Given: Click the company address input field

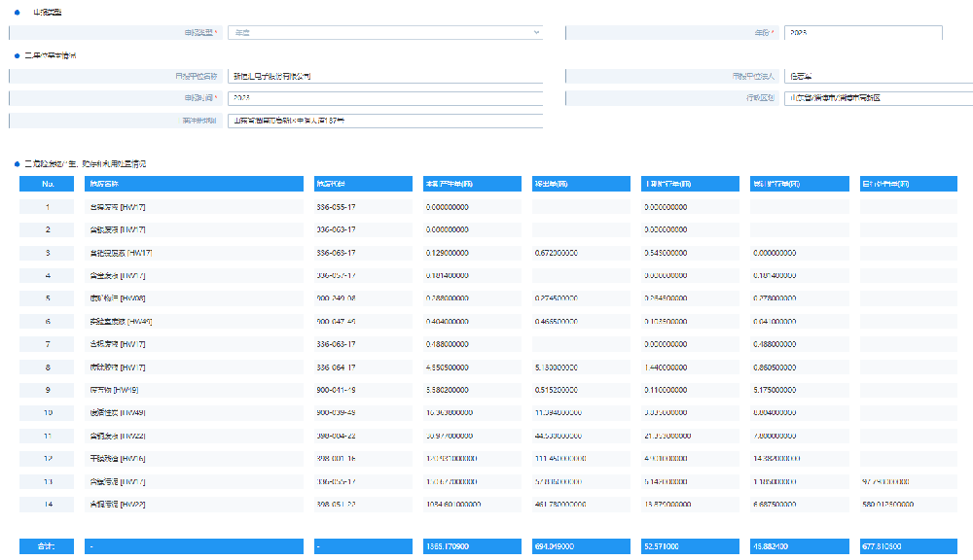Looking at the screenshot, I should [x=384, y=121].
